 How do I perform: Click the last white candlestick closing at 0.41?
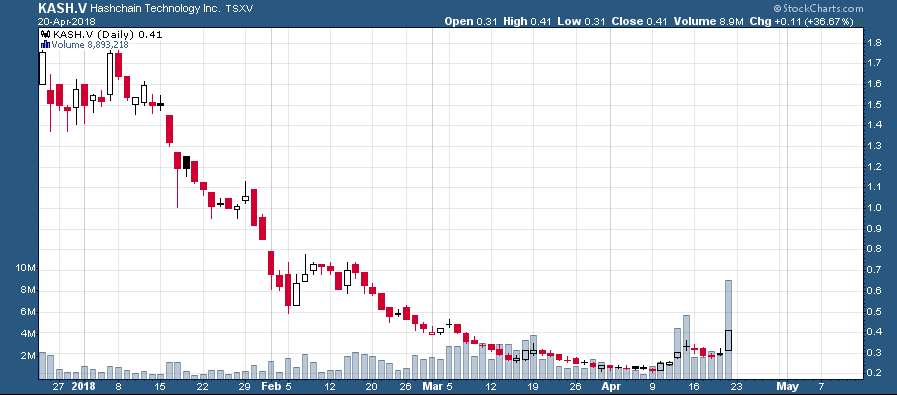point(729,340)
